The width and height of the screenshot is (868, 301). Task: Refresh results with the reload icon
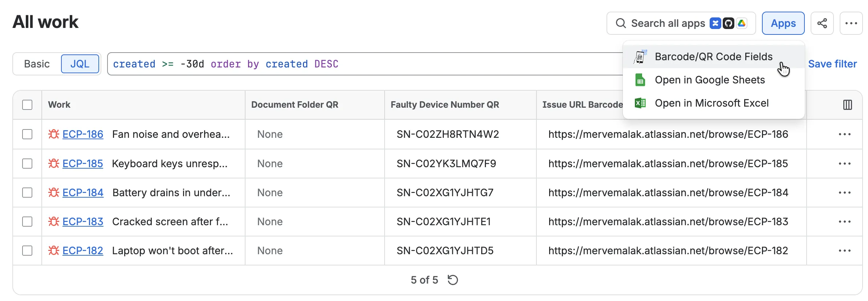pyautogui.click(x=453, y=280)
